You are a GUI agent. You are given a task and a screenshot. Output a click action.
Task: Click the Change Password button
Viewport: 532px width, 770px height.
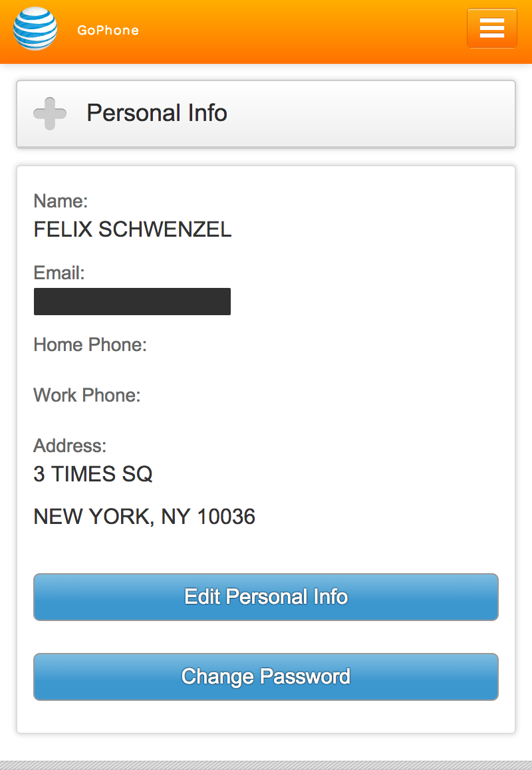coord(266,676)
